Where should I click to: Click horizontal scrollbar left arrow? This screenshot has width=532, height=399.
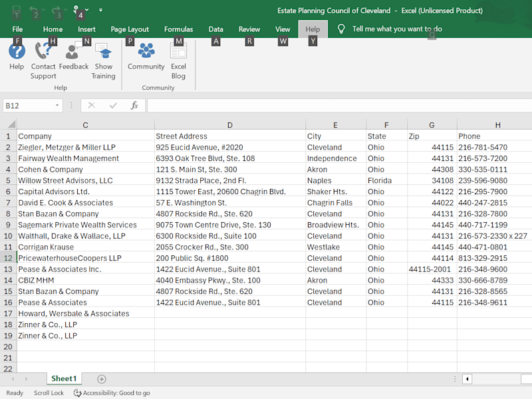[x=467, y=379]
